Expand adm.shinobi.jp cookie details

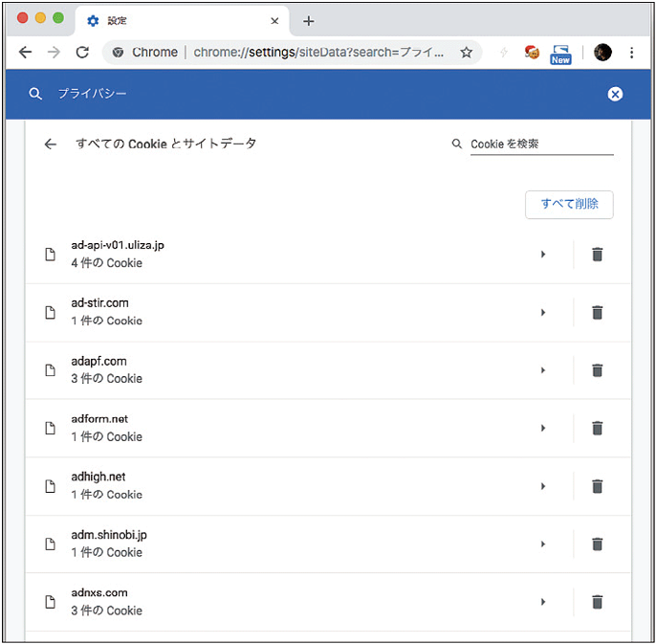[543, 544]
